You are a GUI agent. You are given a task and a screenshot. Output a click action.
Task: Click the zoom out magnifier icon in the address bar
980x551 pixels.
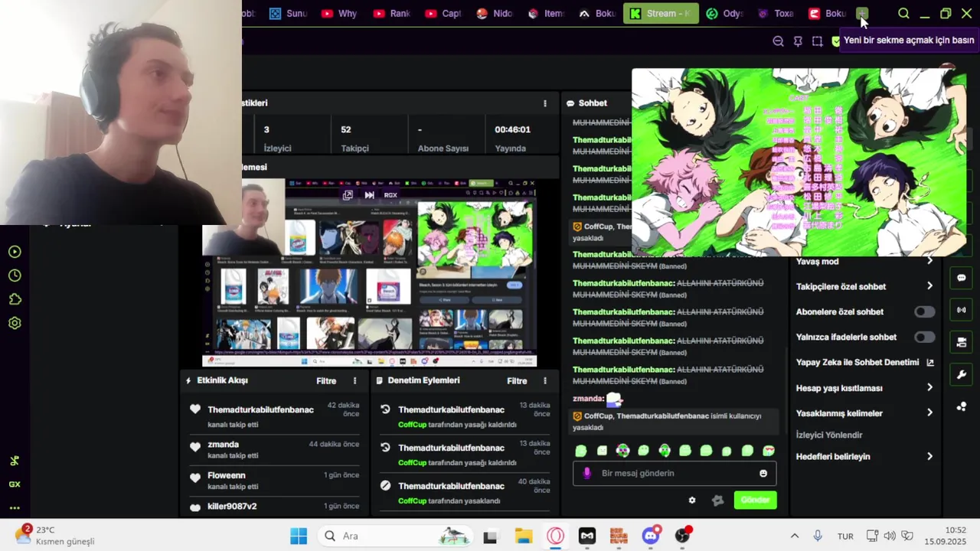(778, 41)
